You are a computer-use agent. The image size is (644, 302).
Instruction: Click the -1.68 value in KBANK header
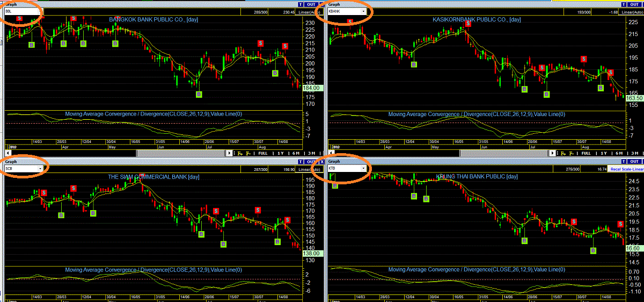click(x=612, y=11)
